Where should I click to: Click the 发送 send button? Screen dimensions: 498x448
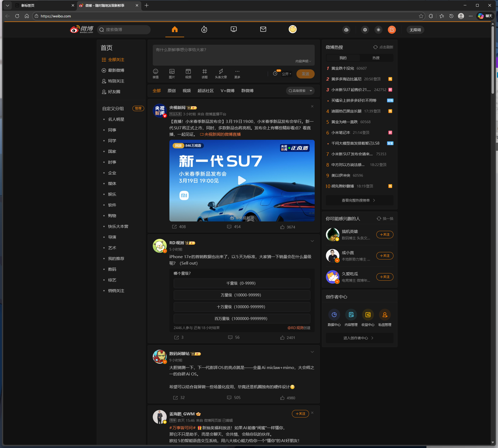tap(305, 74)
